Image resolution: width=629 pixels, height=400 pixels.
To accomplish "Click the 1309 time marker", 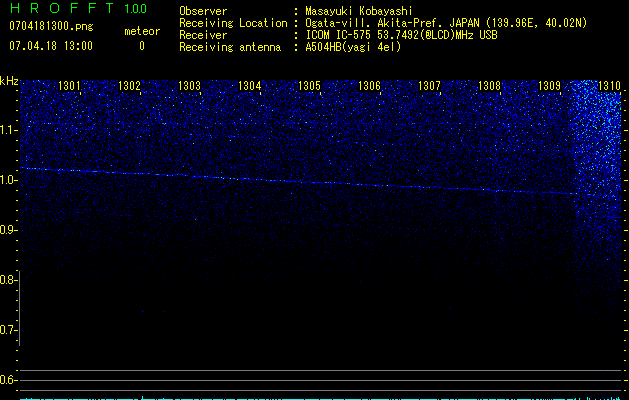I will click(x=549, y=86).
